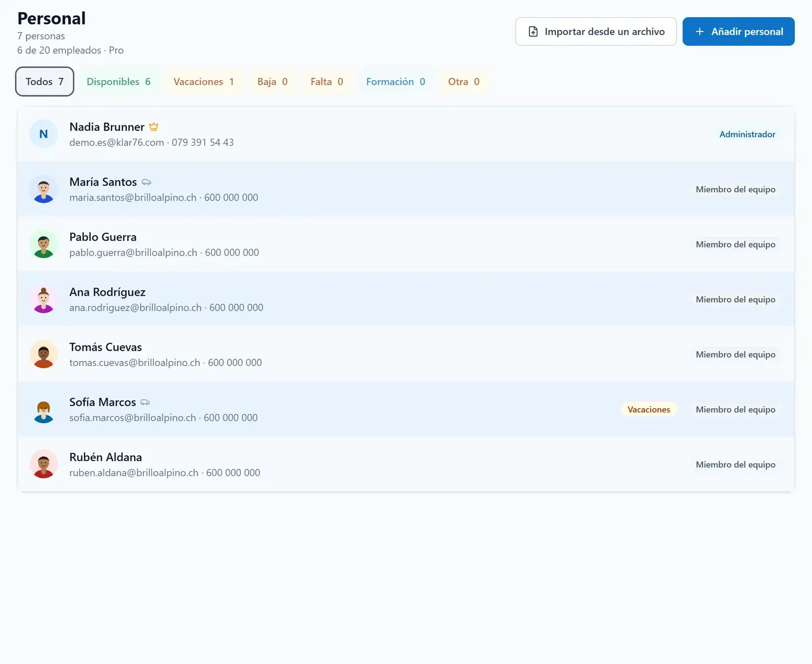
Task: Select Tomás Cuevas's name
Action: (106, 347)
